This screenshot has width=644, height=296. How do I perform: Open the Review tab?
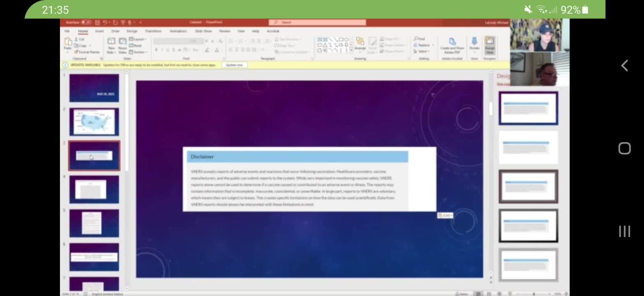click(x=225, y=31)
